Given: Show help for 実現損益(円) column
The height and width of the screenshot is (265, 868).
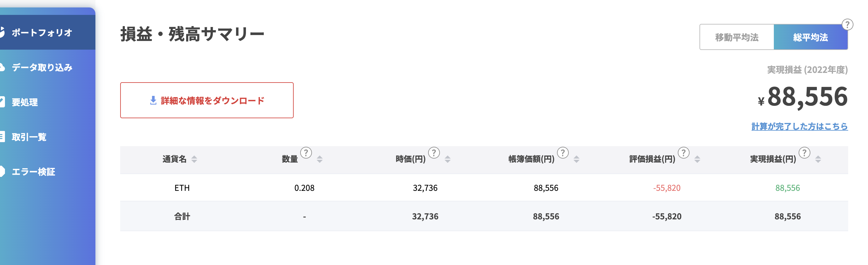Looking at the screenshot, I should [x=805, y=153].
